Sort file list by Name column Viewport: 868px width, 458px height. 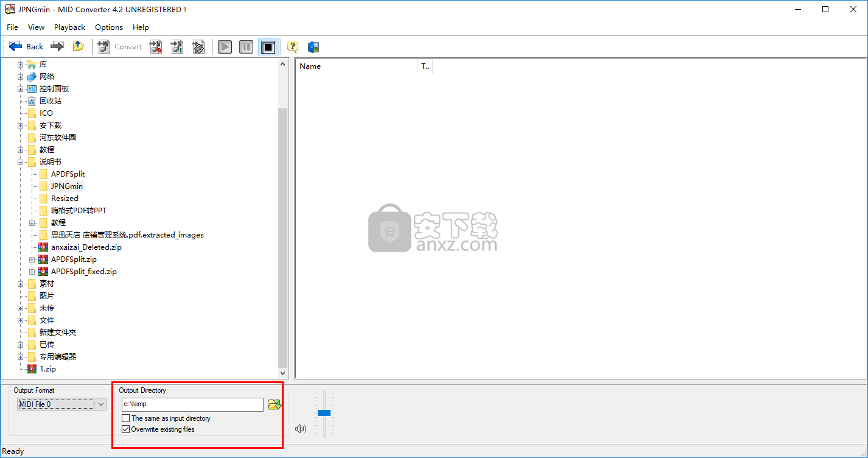[x=357, y=66]
